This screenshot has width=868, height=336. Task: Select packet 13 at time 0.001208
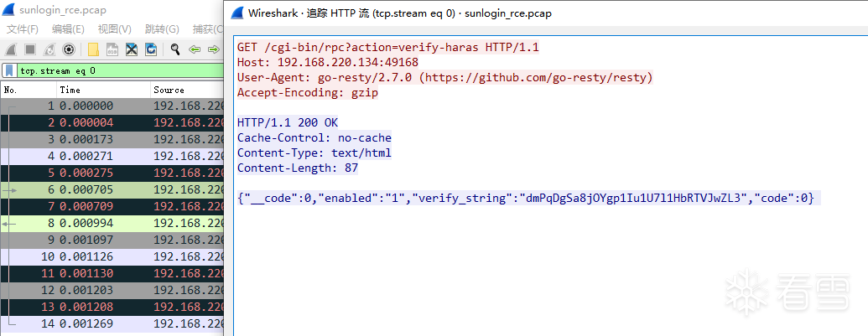point(112,307)
